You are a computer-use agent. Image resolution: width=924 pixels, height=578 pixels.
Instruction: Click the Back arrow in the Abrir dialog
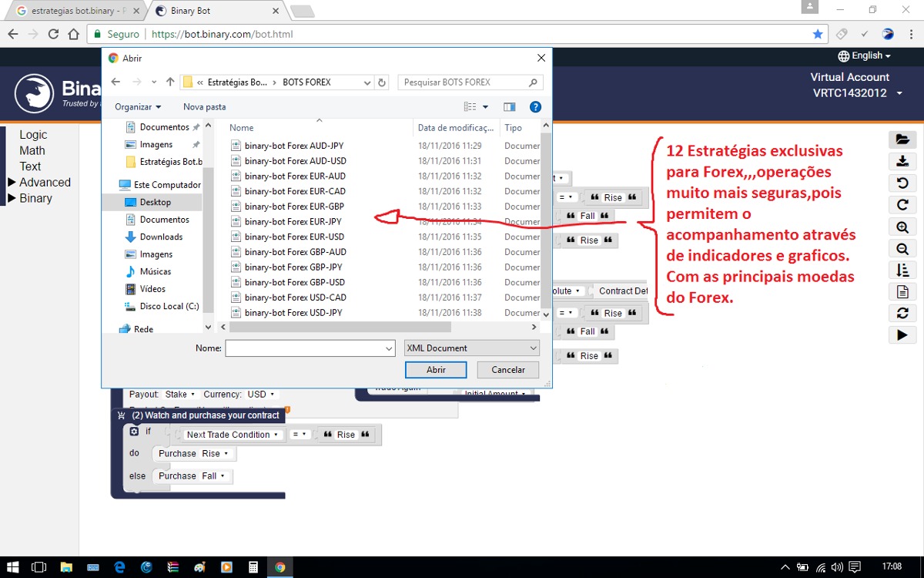(x=115, y=82)
